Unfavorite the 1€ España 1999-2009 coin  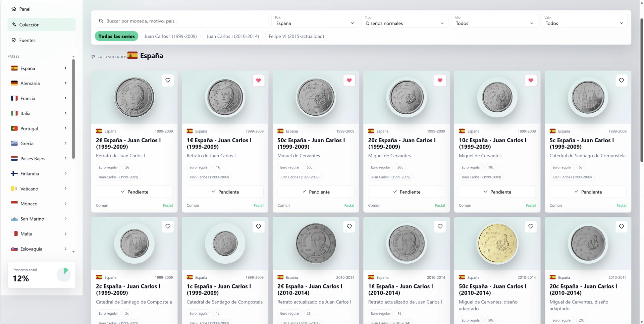coord(259,80)
